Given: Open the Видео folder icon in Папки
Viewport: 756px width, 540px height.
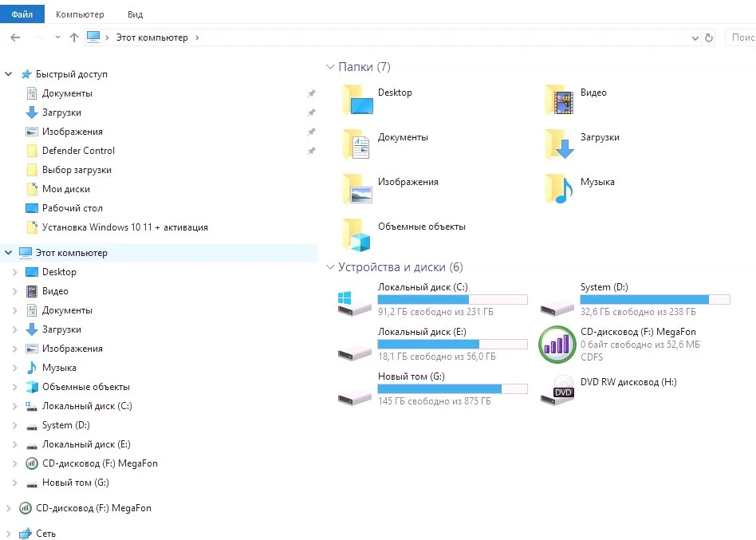Looking at the screenshot, I should (x=559, y=99).
